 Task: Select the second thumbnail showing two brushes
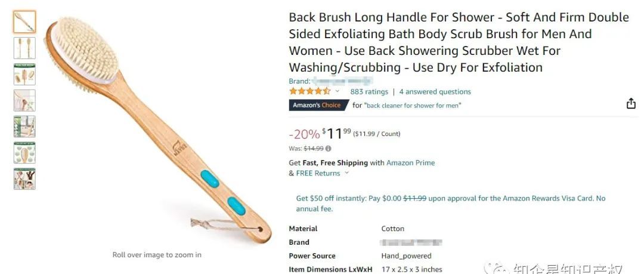[x=24, y=48]
